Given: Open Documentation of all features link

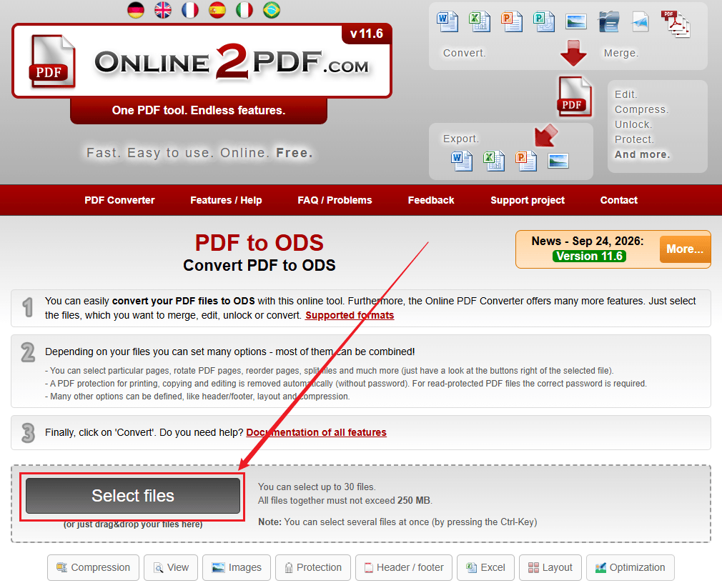Looking at the screenshot, I should tap(317, 432).
